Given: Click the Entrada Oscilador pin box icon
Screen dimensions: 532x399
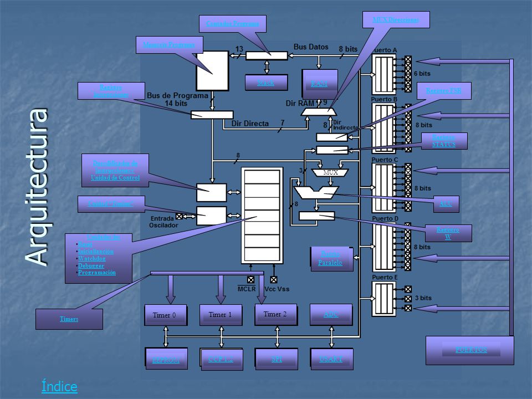Looking at the screenshot, I should 179,216.
